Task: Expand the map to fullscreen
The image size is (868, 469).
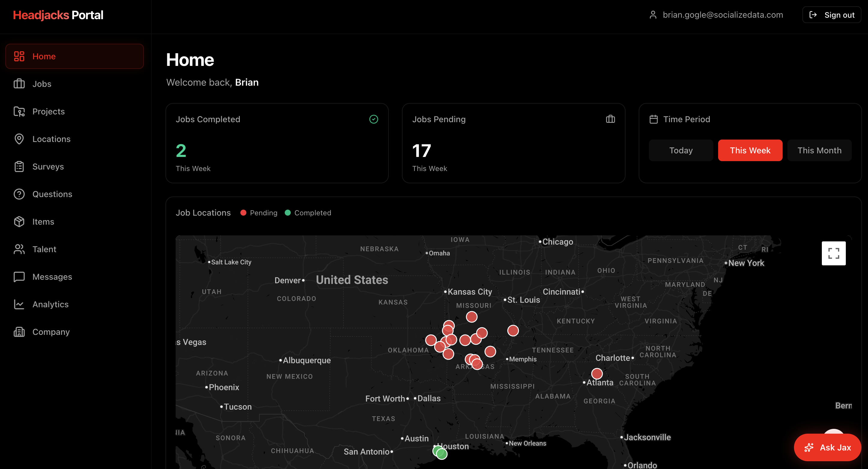Action: coord(834,253)
